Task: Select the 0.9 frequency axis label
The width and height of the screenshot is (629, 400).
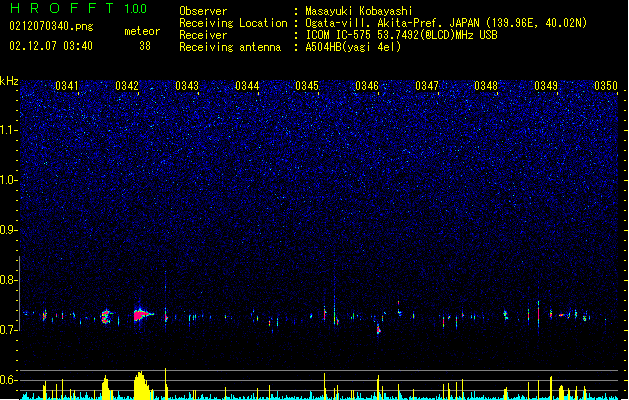Action: [8, 230]
